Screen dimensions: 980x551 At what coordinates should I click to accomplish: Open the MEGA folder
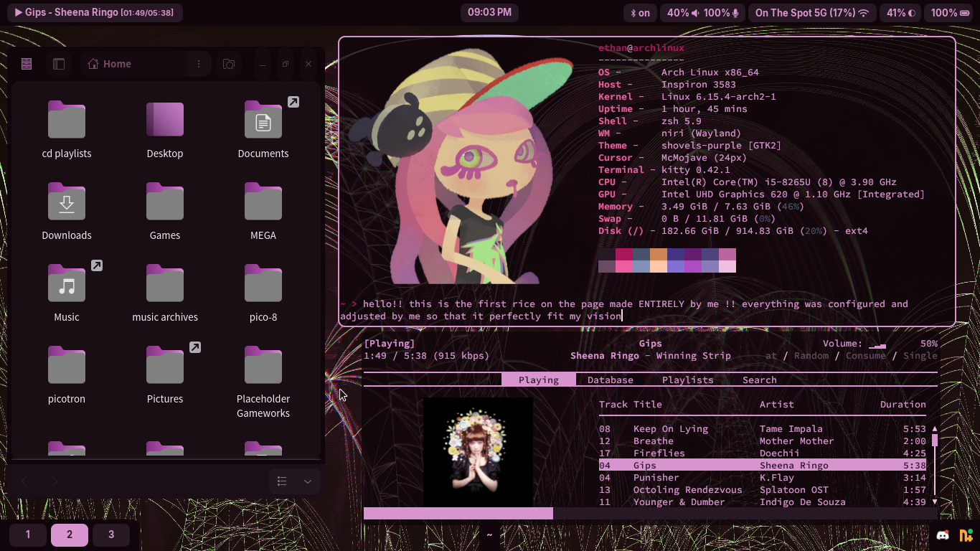coord(263,212)
